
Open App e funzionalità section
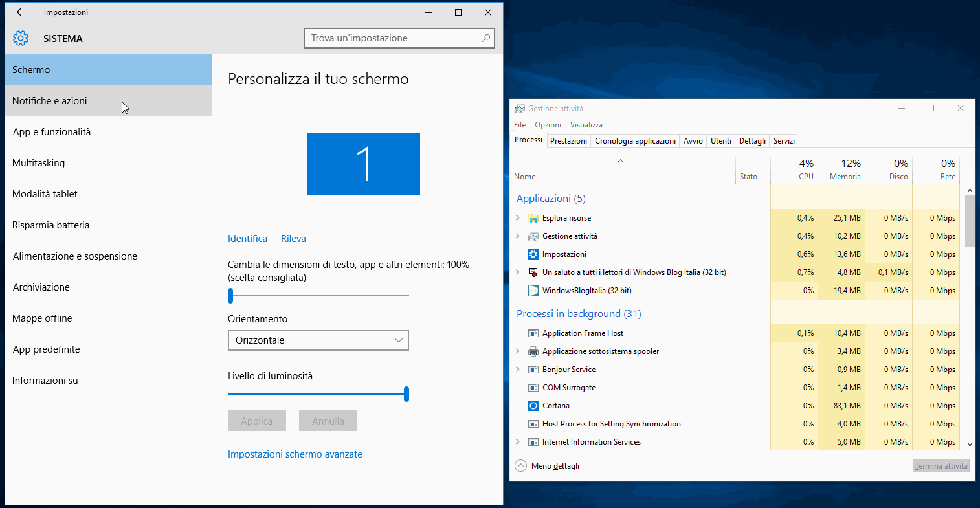pos(109,131)
